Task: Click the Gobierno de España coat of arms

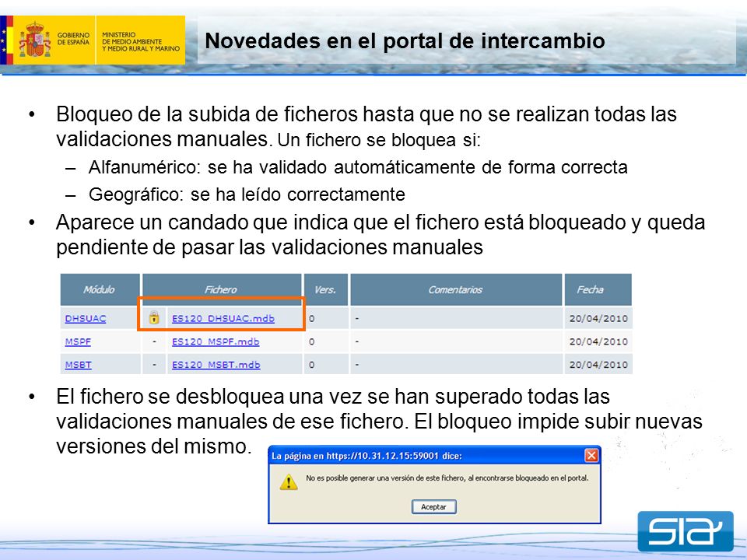Action: (34, 40)
